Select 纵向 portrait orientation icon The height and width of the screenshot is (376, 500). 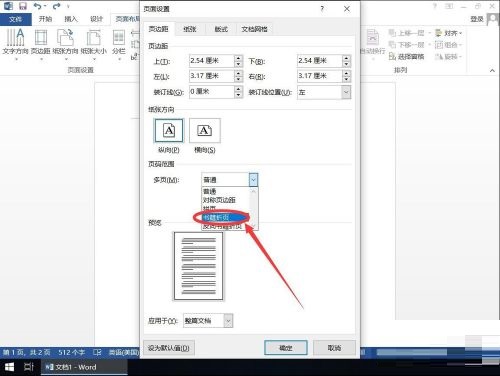click(x=169, y=130)
